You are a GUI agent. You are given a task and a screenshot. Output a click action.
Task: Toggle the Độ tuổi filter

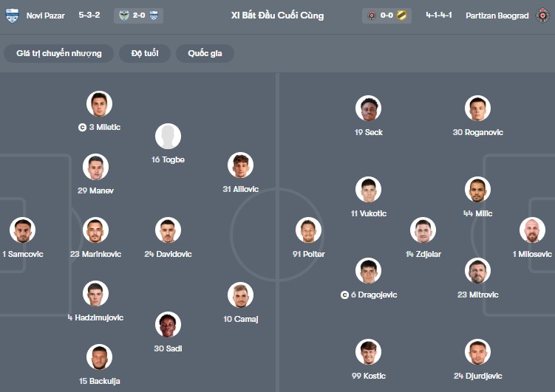pos(145,53)
